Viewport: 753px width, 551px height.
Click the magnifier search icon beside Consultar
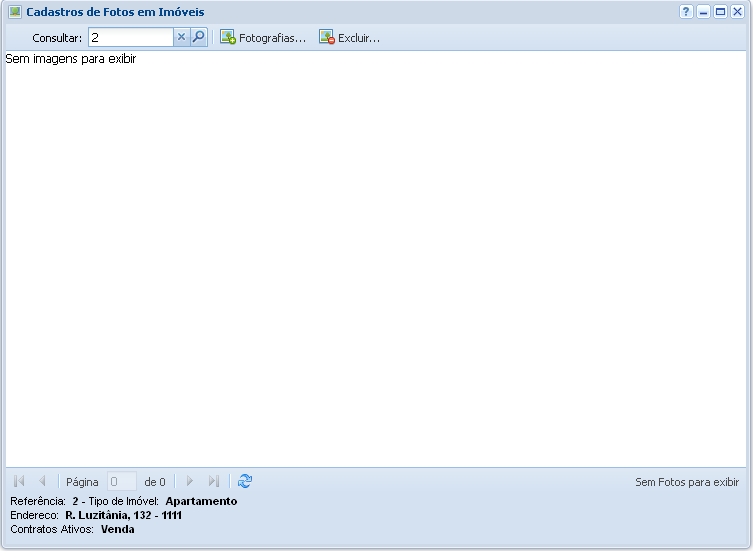point(198,37)
